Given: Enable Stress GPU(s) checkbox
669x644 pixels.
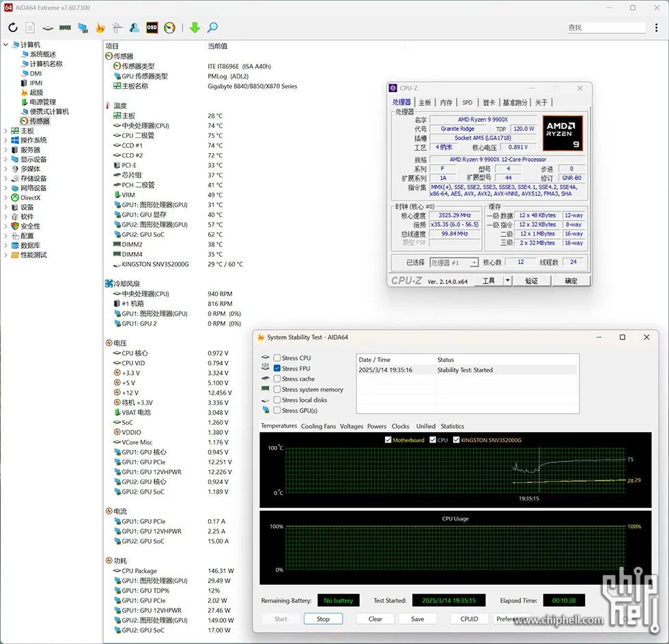Looking at the screenshot, I should pos(277,410).
